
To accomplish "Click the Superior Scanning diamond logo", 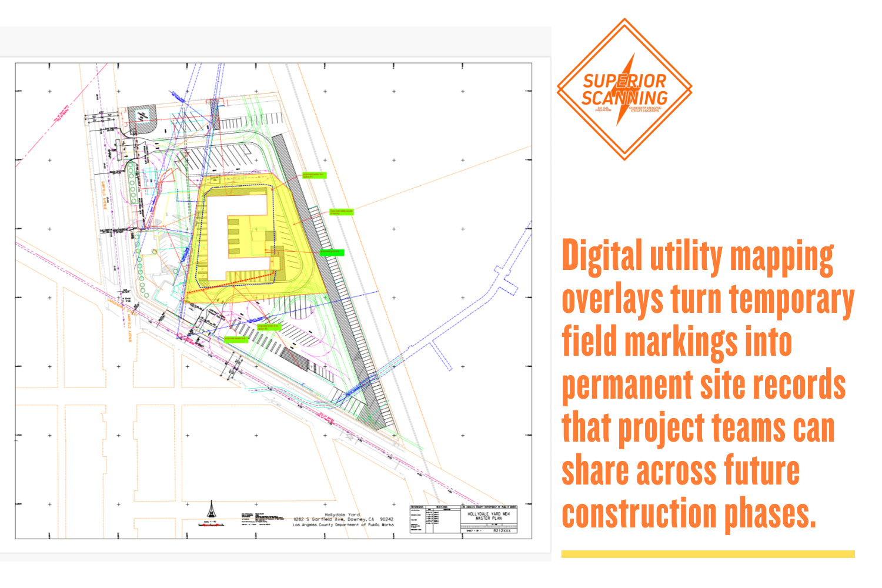I will (x=624, y=89).
